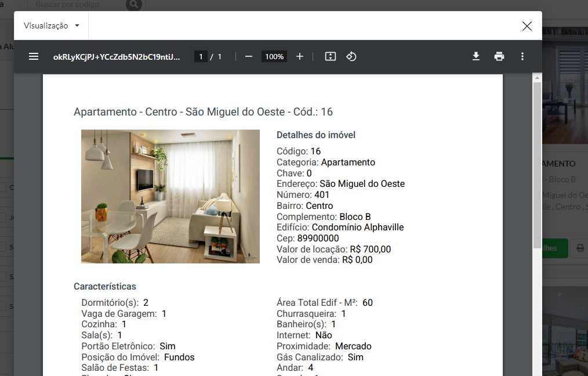Click the apartment living room photo
This screenshot has width=588, height=376.
170,196
